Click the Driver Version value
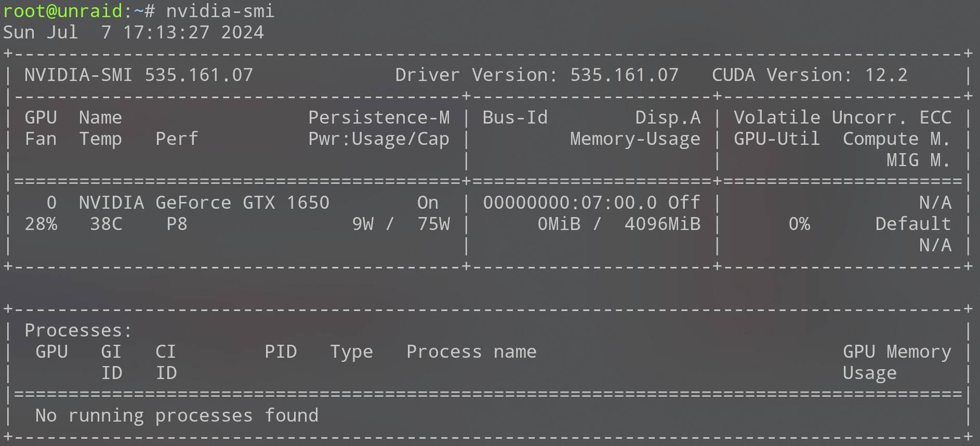 coord(624,75)
